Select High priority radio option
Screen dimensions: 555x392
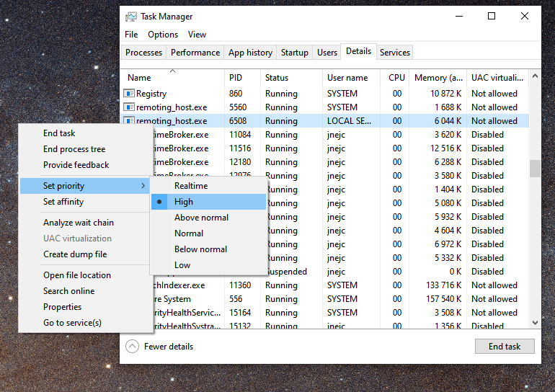click(x=184, y=202)
